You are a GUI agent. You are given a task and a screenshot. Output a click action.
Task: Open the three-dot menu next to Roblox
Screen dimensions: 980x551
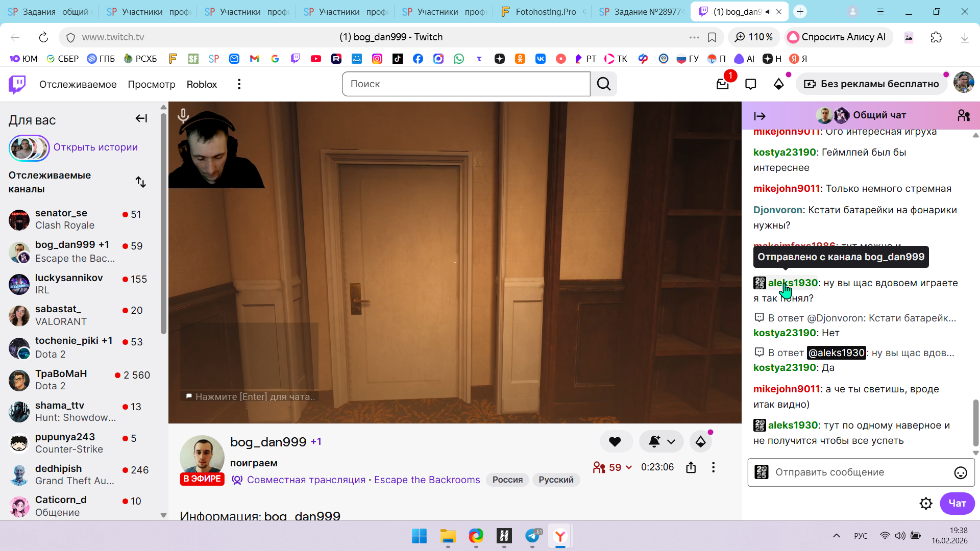239,84
